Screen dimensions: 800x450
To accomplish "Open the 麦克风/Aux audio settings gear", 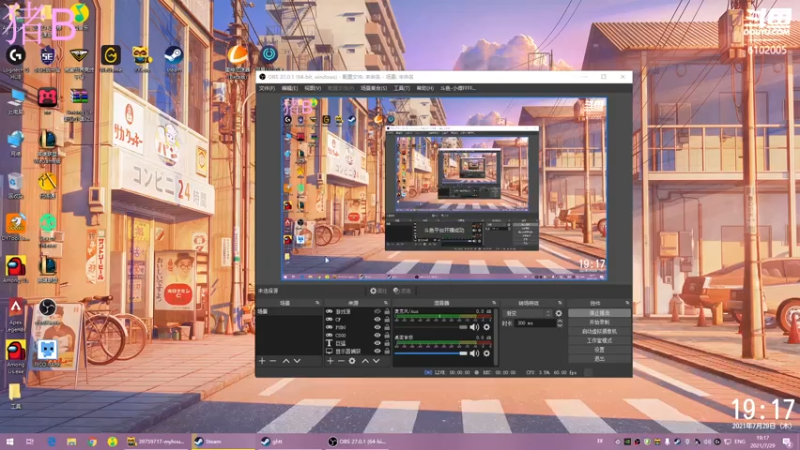I will point(486,327).
